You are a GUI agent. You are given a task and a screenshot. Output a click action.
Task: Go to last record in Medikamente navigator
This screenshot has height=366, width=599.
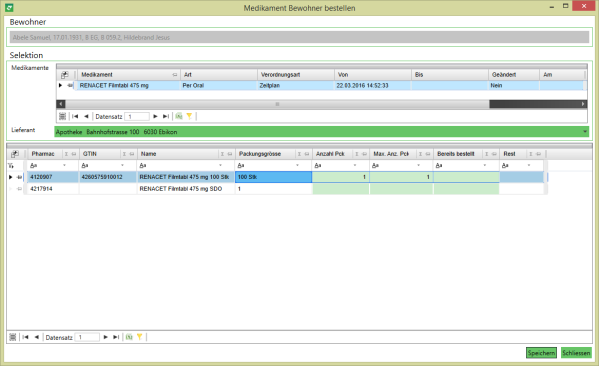coord(166,117)
